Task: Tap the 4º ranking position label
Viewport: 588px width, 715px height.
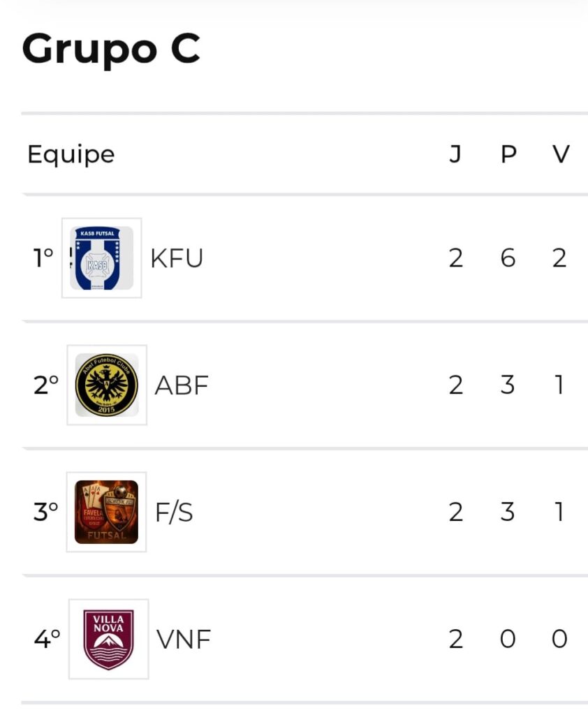Action: 47,639
